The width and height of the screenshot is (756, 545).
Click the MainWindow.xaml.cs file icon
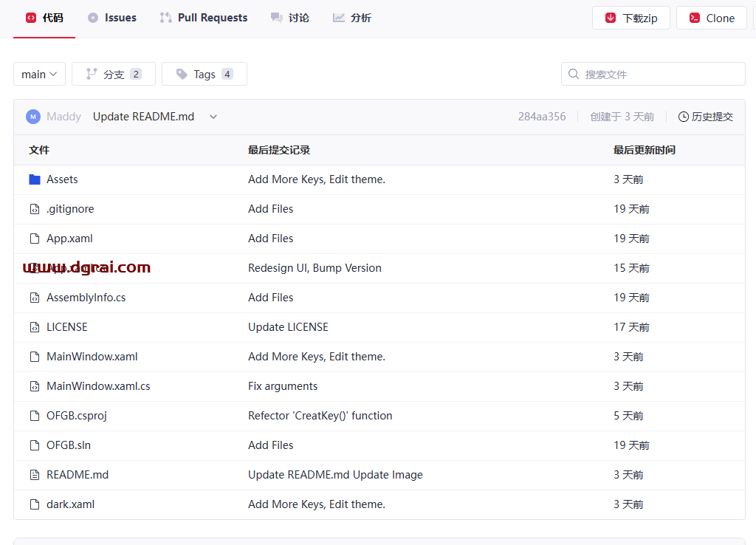35,385
